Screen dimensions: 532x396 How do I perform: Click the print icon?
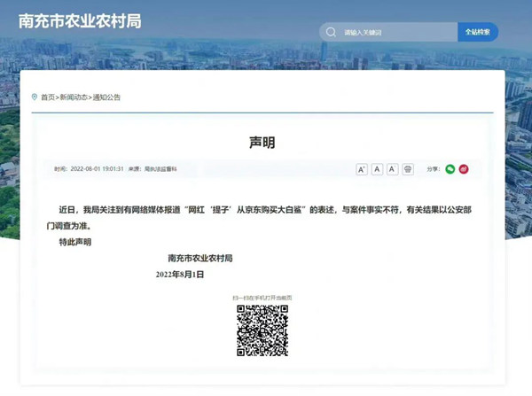pyautogui.click(x=407, y=168)
